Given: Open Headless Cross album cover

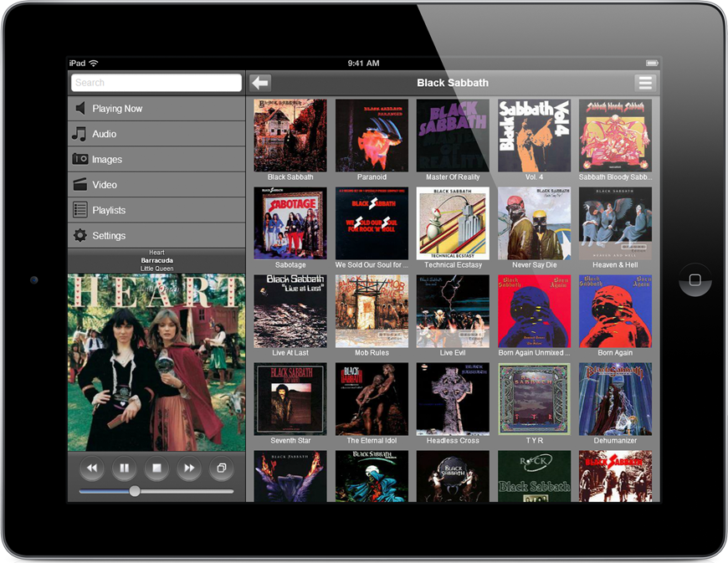Looking at the screenshot, I should (x=453, y=399).
